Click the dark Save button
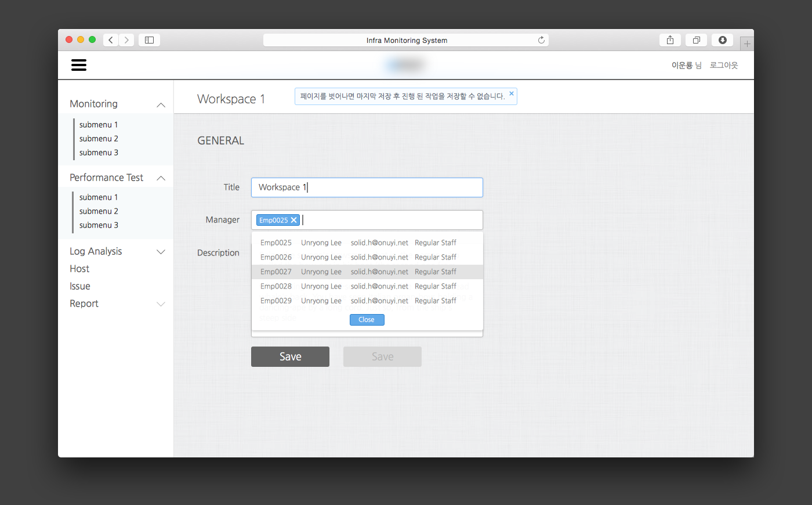Screen dimensions: 812x505 [x=290, y=357]
